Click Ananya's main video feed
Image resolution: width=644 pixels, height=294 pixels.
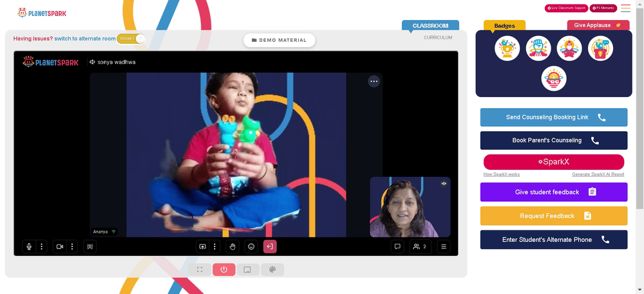pyautogui.click(x=236, y=155)
